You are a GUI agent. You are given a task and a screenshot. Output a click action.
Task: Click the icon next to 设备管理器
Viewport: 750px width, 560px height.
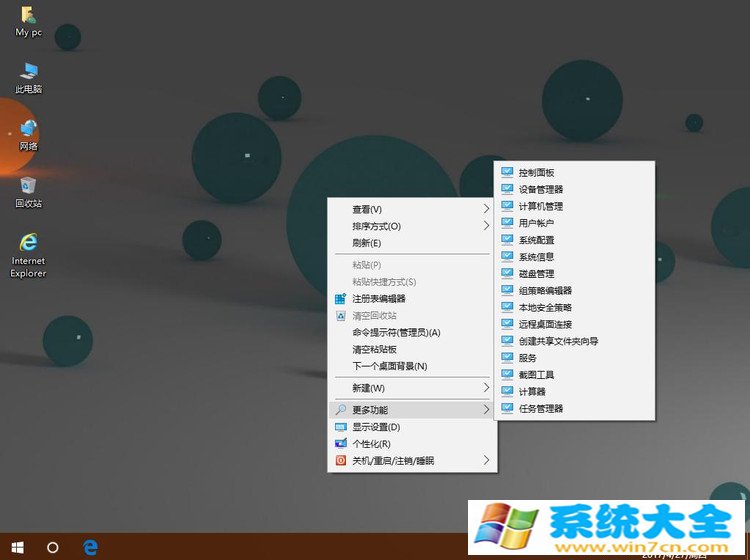[x=507, y=189]
